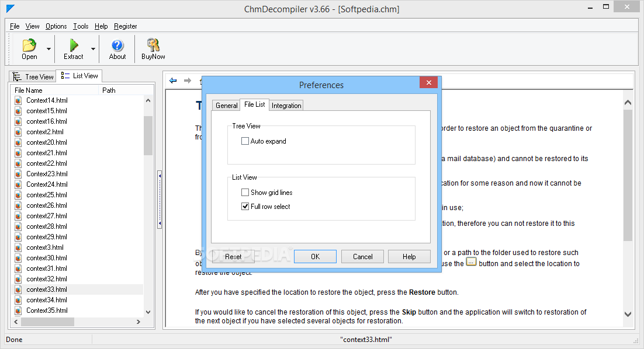
Task: Expand the Open button dropdown arrow
Action: pyautogui.click(x=49, y=49)
